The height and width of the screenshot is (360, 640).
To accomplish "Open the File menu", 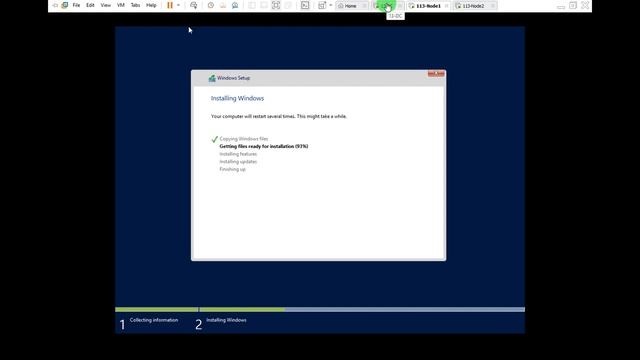I will click(x=76, y=5).
